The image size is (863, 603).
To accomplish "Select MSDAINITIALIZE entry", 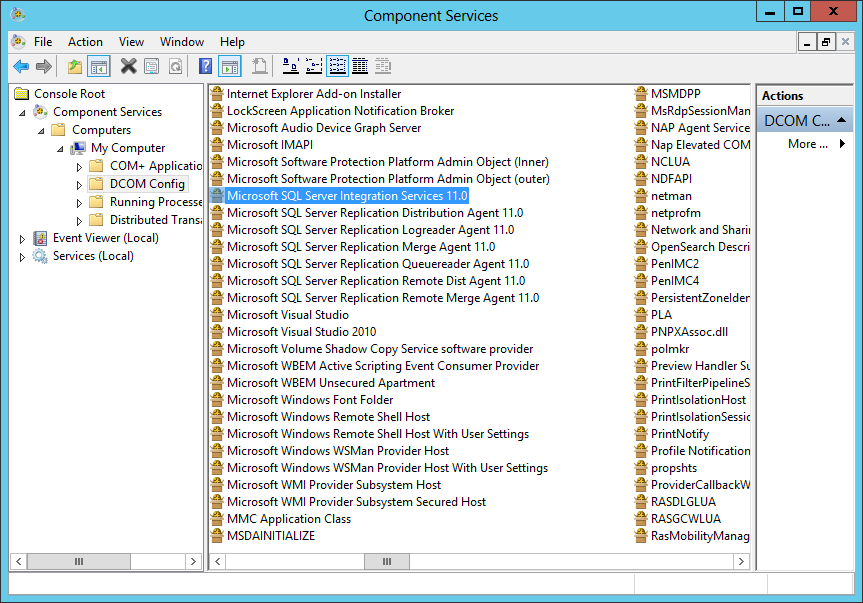I will [x=271, y=536].
